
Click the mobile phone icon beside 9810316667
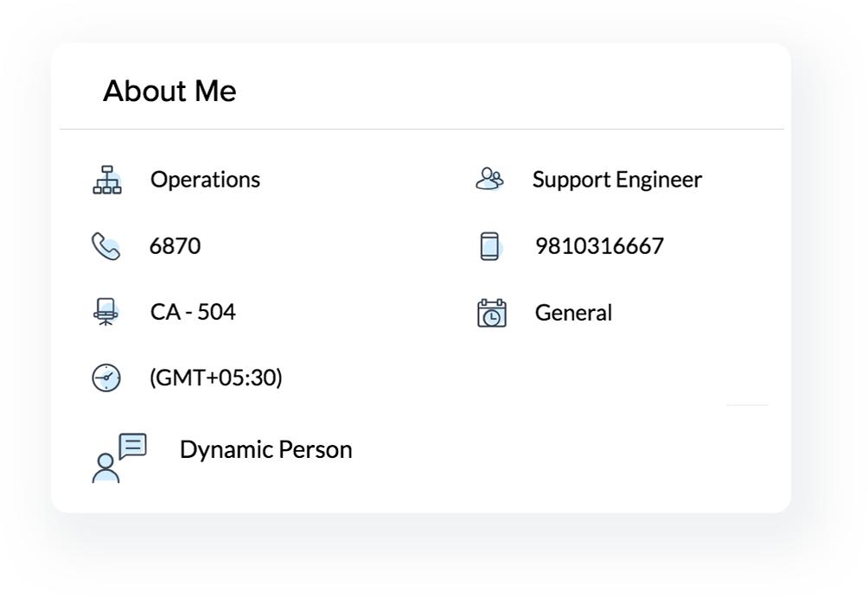(x=489, y=246)
